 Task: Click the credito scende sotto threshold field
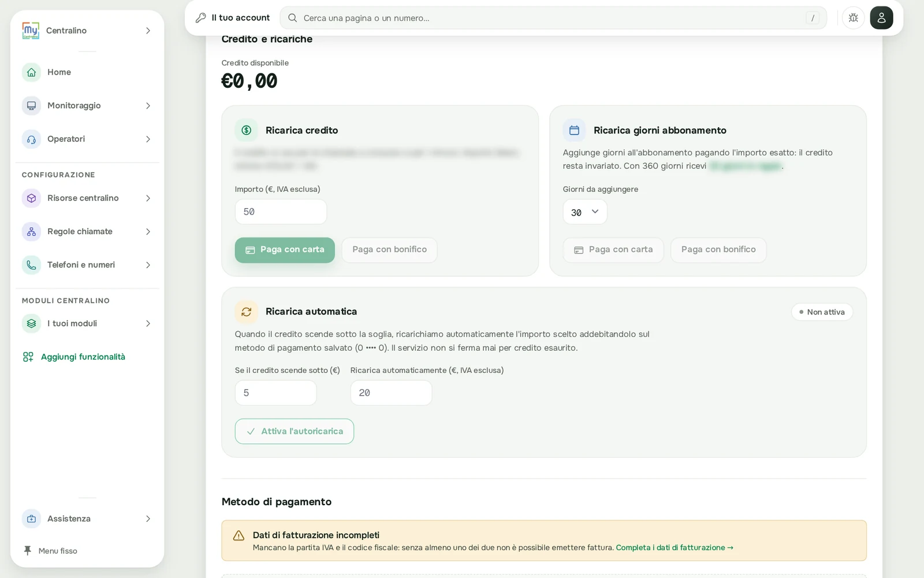pyautogui.click(x=275, y=393)
